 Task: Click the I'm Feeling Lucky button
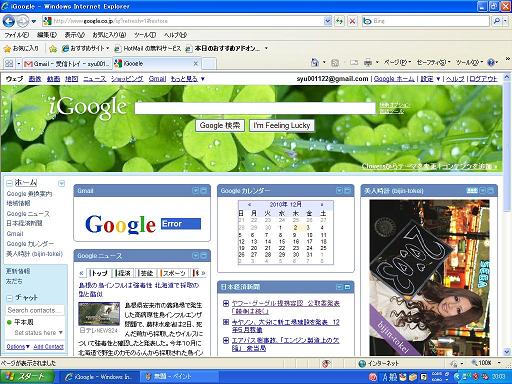[282, 126]
